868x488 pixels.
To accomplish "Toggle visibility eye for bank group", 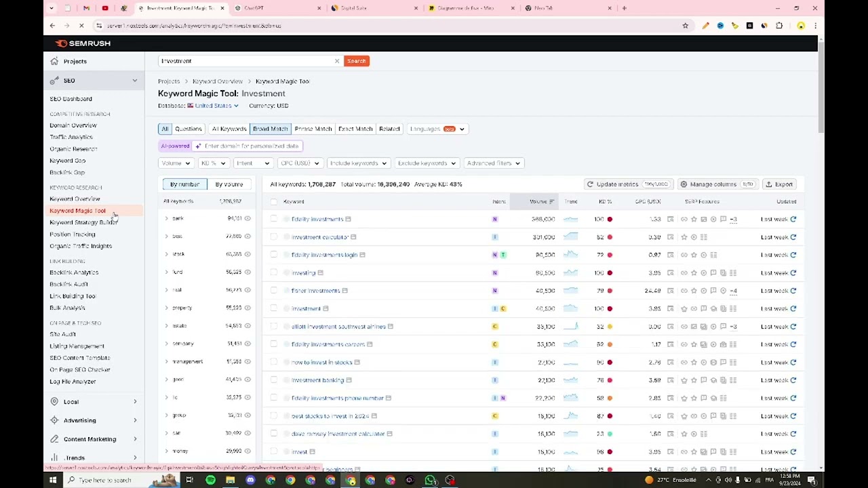I will 248,218.
